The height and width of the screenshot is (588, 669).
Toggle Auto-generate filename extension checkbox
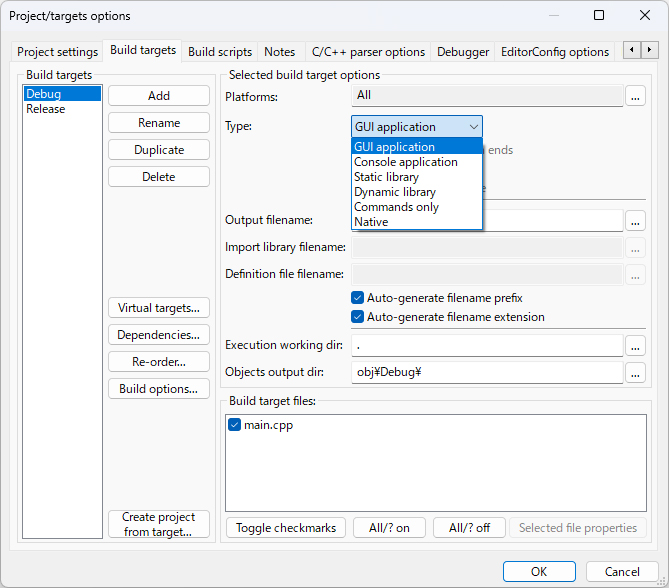[358, 317]
